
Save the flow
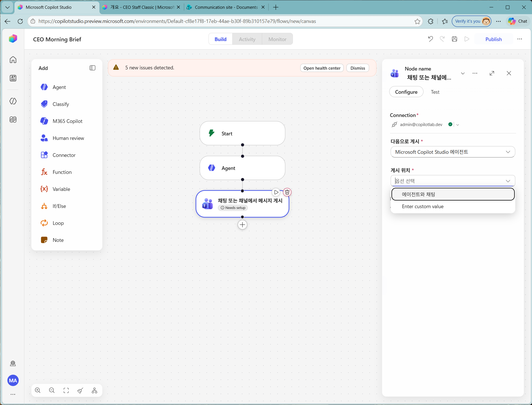pos(454,39)
